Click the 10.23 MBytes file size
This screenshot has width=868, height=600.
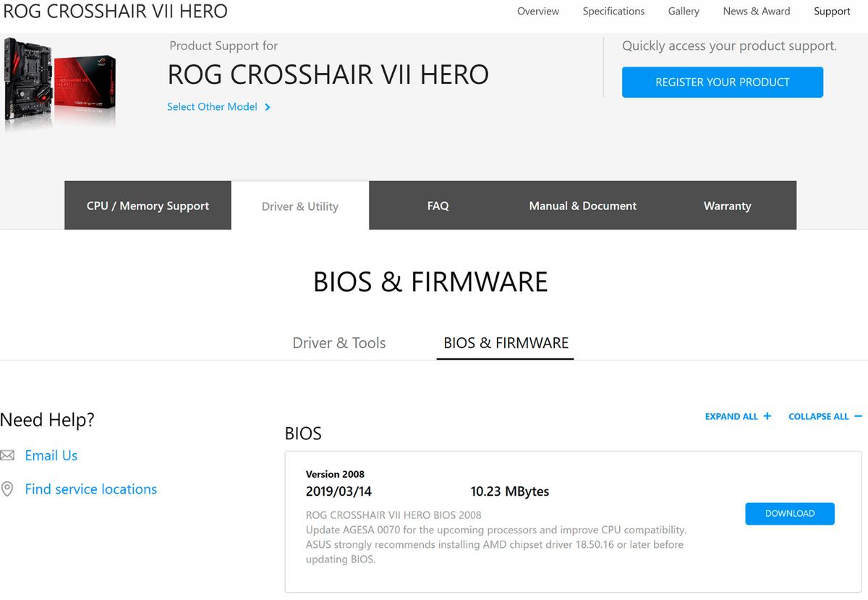[510, 491]
